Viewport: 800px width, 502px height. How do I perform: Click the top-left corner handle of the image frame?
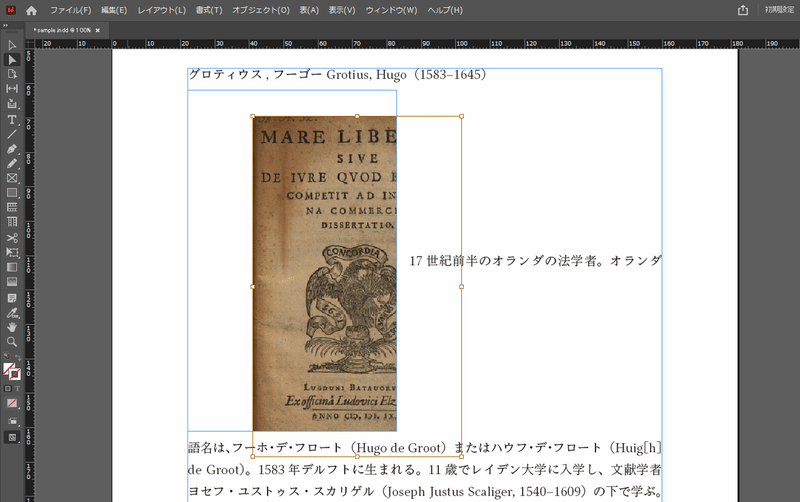coord(253,116)
